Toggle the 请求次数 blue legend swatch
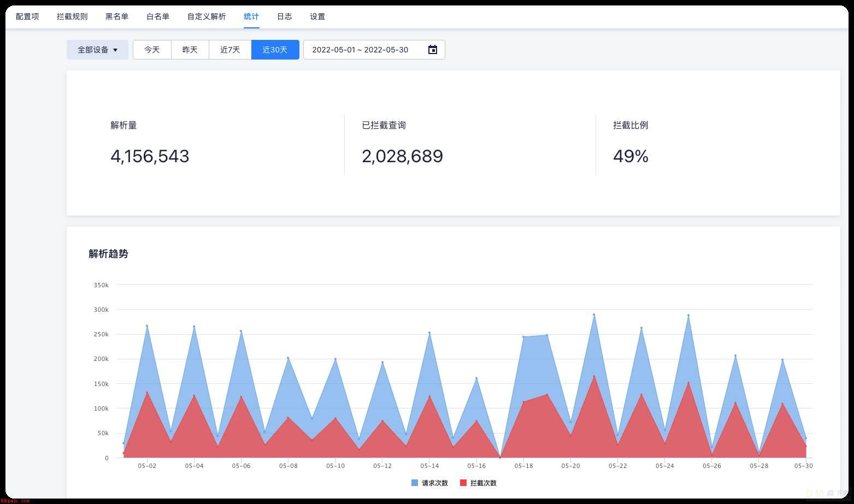This screenshot has width=854, height=504. click(415, 483)
